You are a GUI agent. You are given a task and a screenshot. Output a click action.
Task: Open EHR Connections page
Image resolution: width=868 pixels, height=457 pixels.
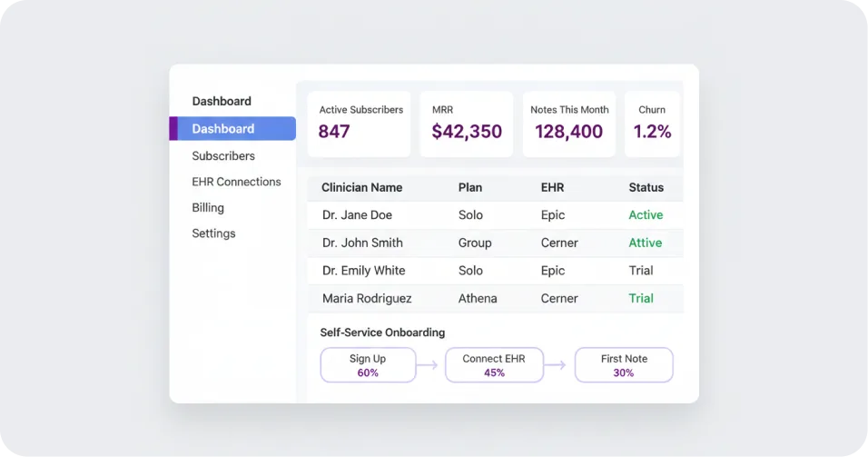236,182
